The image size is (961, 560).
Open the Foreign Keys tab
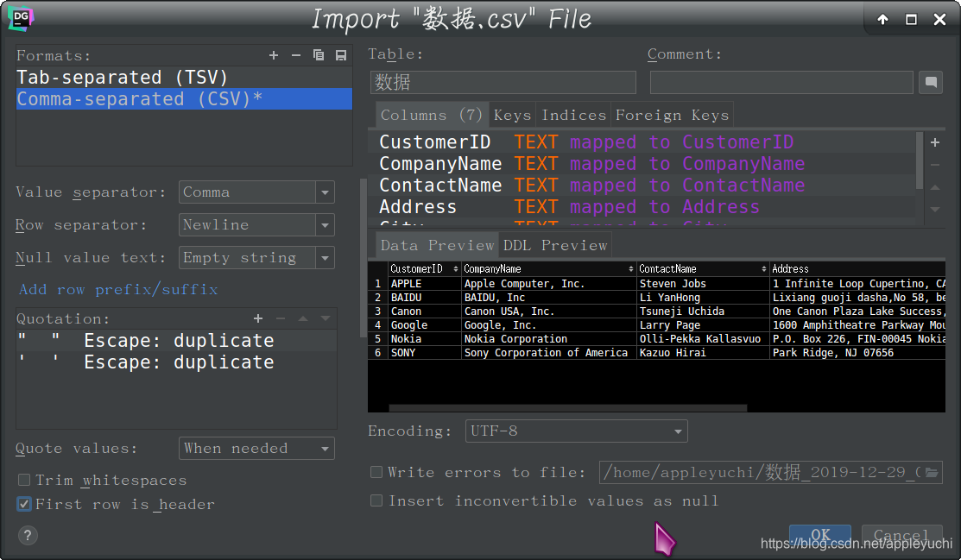coord(673,114)
